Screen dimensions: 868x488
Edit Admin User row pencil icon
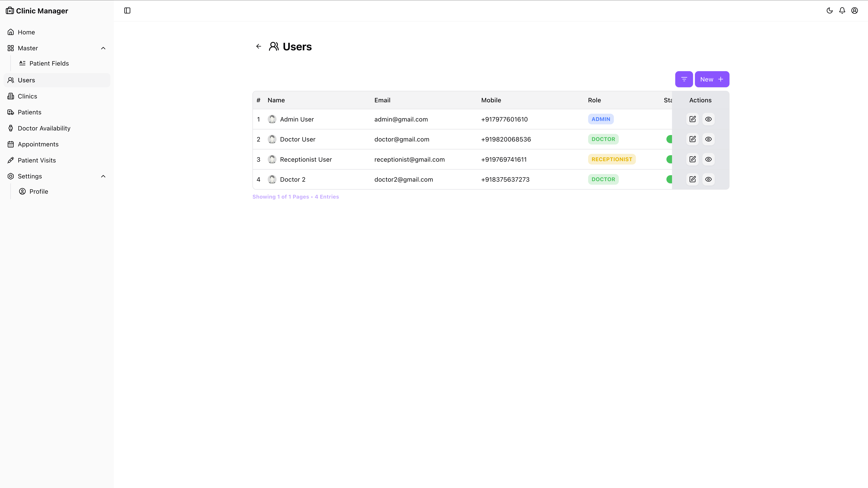pos(692,119)
